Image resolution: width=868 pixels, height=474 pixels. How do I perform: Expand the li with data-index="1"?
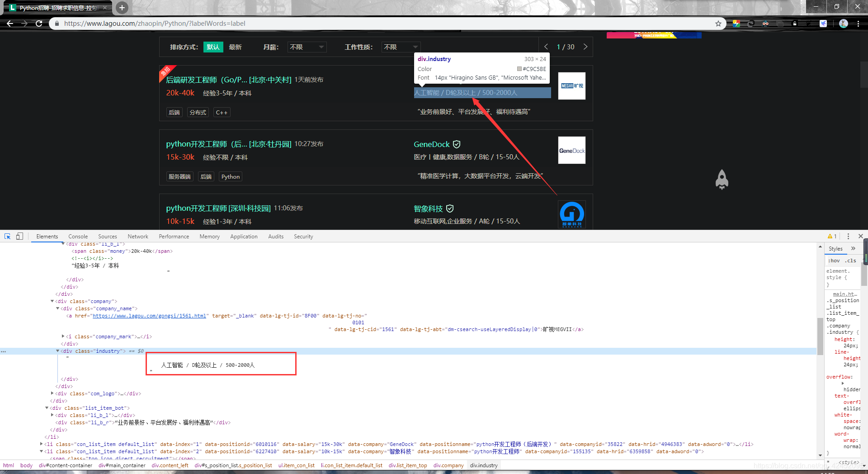click(41, 444)
